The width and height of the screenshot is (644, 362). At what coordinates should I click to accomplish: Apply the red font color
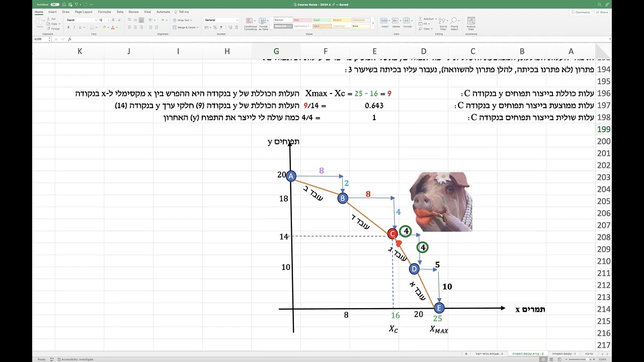(x=112, y=27)
